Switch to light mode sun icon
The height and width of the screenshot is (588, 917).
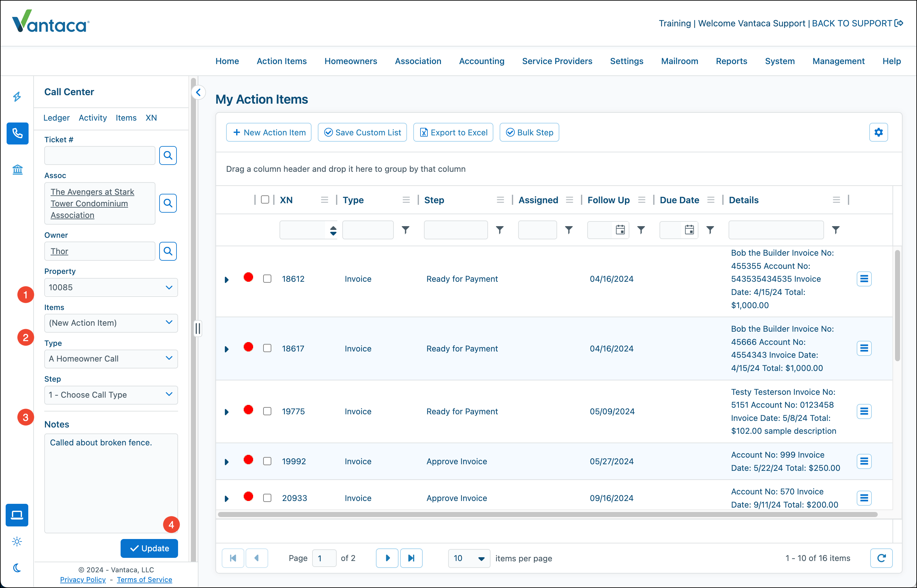pyautogui.click(x=17, y=542)
